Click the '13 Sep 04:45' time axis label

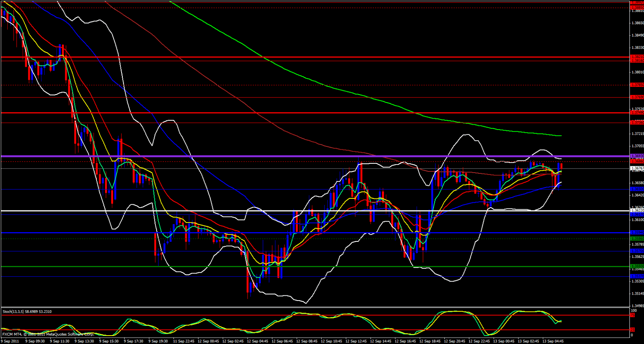tap(553, 341)
